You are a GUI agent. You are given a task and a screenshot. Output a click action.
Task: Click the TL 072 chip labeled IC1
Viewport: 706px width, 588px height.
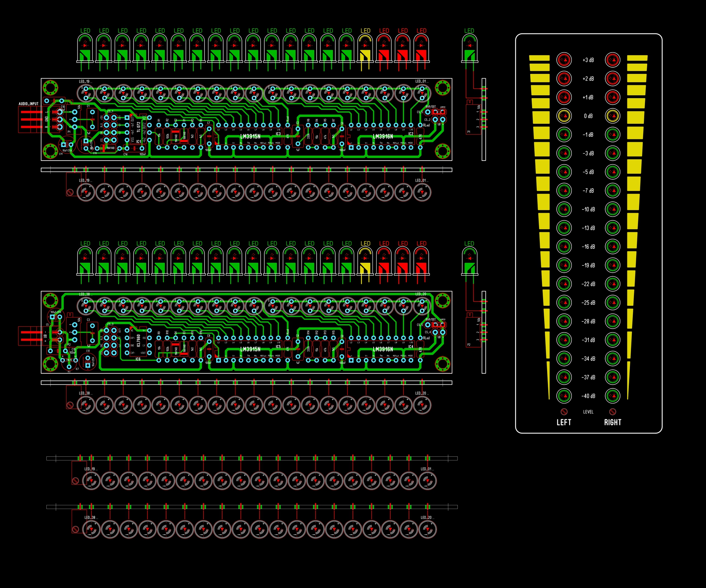tap(138, 128)
